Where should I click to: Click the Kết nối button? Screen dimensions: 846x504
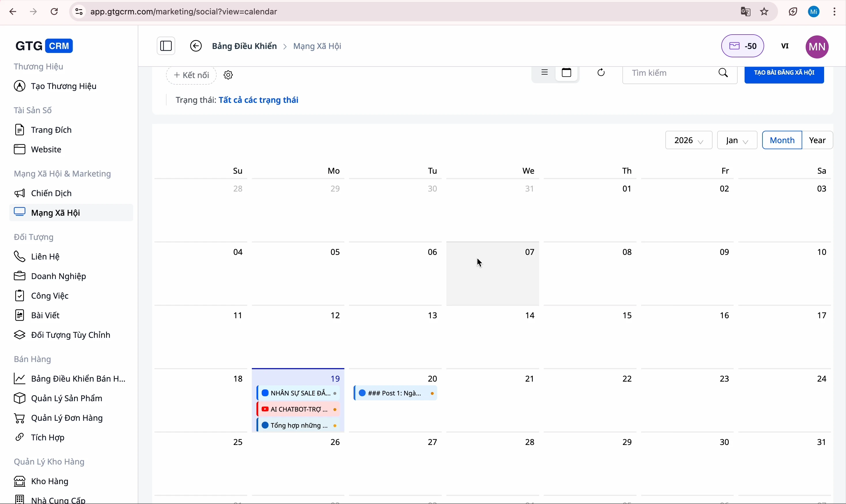[x=190, y=75]
